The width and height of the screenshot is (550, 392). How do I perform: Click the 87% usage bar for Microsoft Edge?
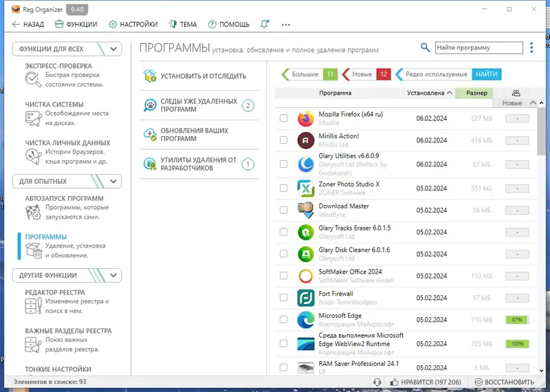click(x=517, y=320)
